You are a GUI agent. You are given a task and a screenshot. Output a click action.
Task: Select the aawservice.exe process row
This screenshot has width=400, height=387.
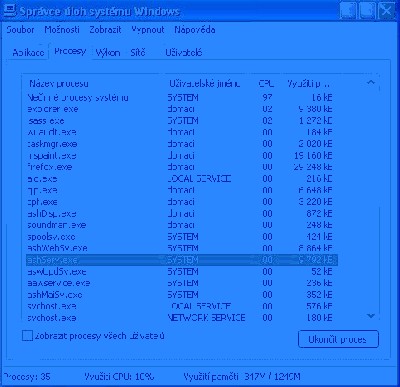pos(182,283)
